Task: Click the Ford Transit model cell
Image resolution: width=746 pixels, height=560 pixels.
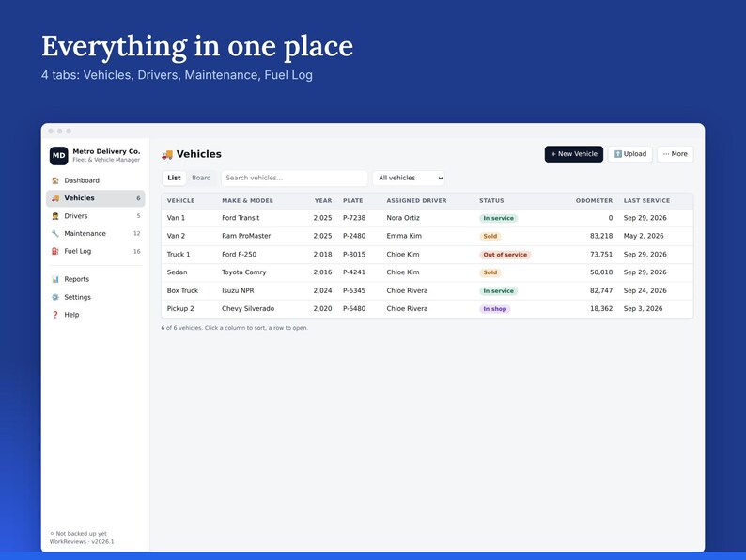Action: [241, 218]
